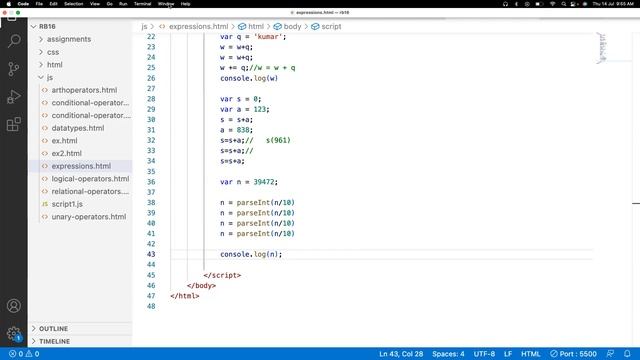Click line number 36 in gutter
Viewport: 640px width, 360px height.
[151, 182]
